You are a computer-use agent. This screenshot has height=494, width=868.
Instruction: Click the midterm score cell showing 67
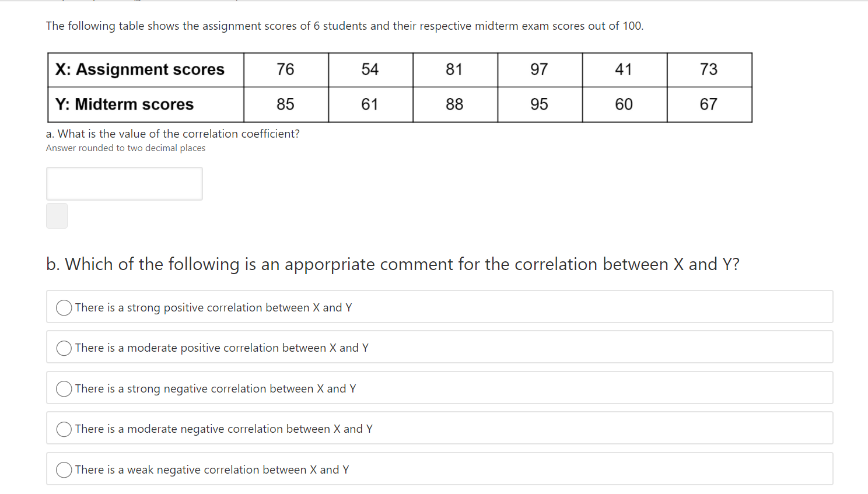(709, 104)
